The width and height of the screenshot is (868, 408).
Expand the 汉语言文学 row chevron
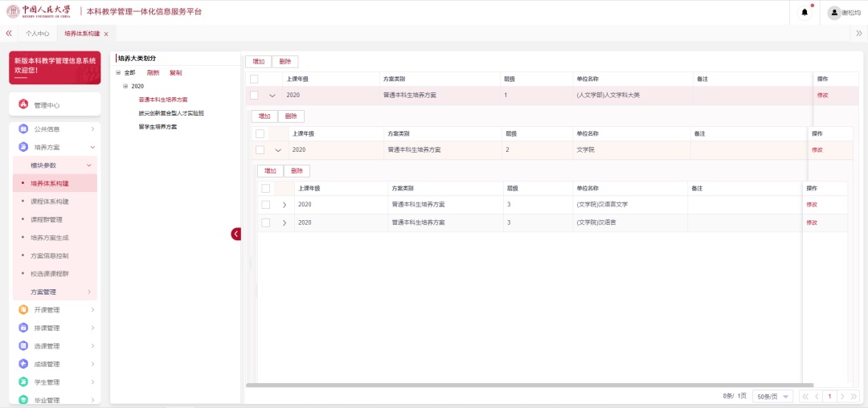tap(284, 204)
